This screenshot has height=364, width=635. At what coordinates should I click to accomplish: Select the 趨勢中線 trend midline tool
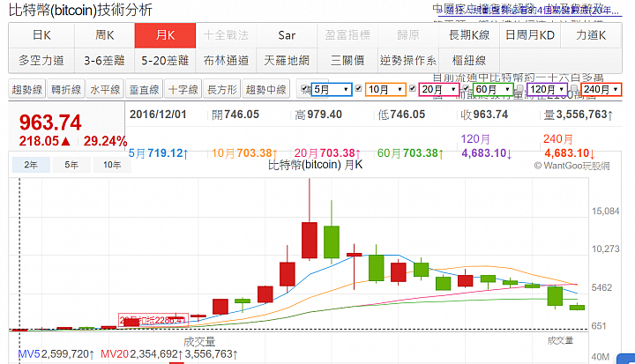(x=266, y=90)
